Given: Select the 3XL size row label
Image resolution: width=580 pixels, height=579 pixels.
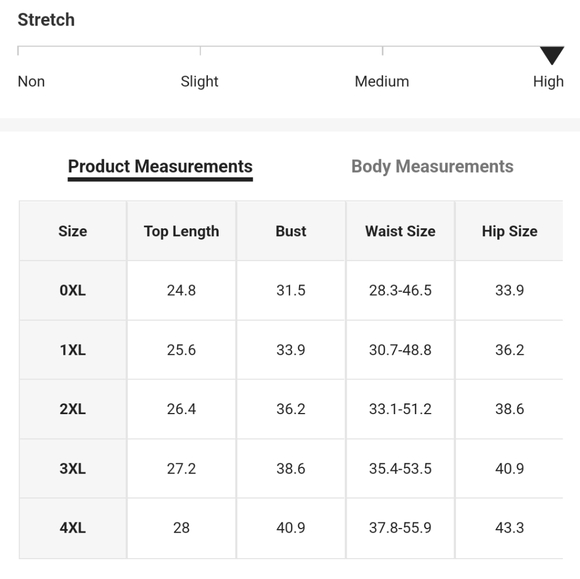Looking at the screenshot, I should tap(73, 468).
